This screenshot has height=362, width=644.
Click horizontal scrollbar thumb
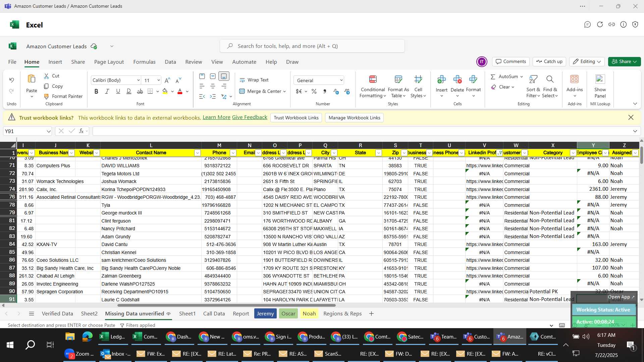coord(226,305)
